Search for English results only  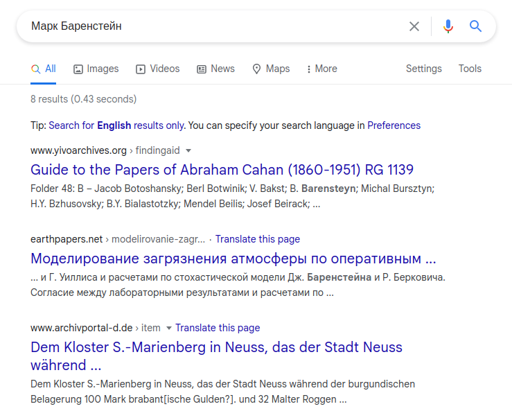tap(116, 125)
